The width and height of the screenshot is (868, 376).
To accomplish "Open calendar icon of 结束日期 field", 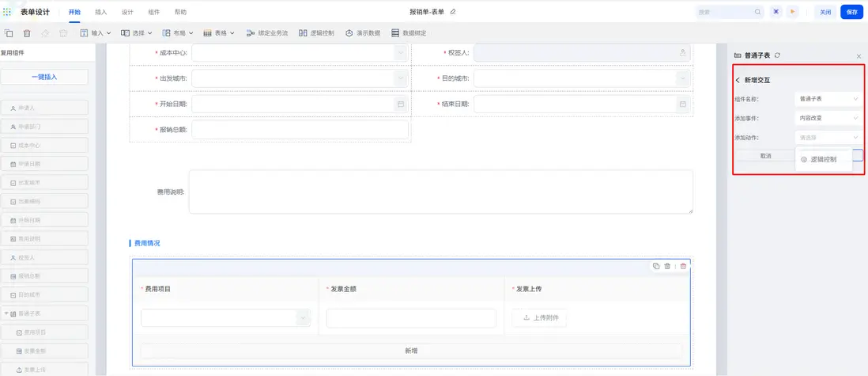I will (x=682, y=104).
